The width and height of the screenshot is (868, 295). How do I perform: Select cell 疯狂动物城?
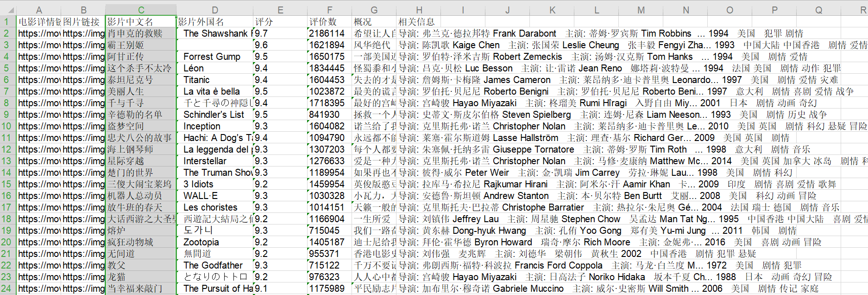tap(141, 242)
